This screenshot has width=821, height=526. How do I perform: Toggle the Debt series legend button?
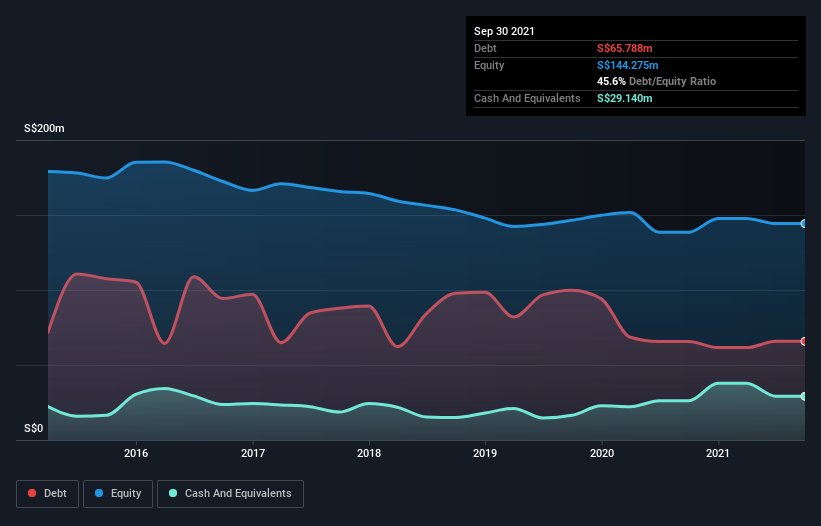[x=48, y=494]
